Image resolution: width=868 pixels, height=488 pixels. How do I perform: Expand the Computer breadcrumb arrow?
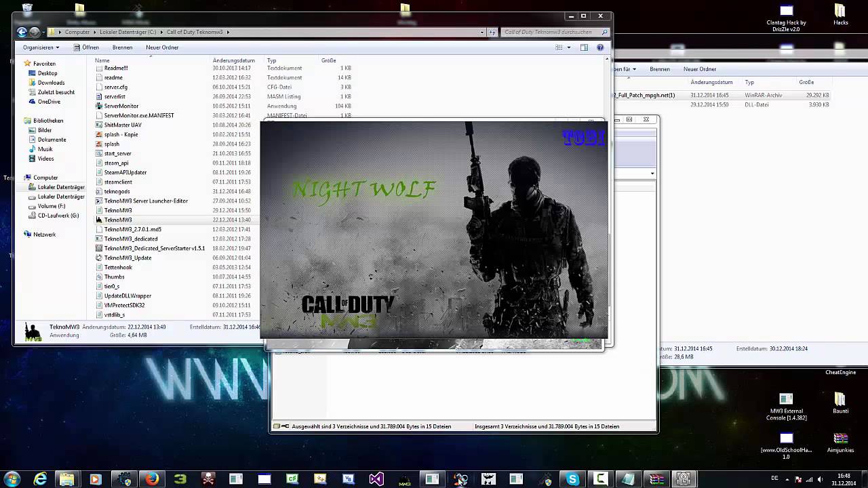(x=94, y=32)
